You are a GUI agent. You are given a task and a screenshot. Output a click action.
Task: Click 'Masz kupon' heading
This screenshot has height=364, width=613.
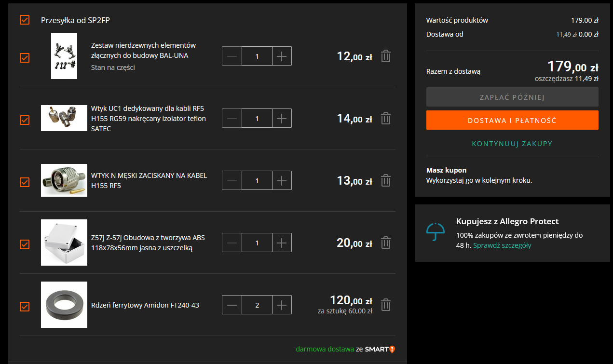click(x=447, y=170)
